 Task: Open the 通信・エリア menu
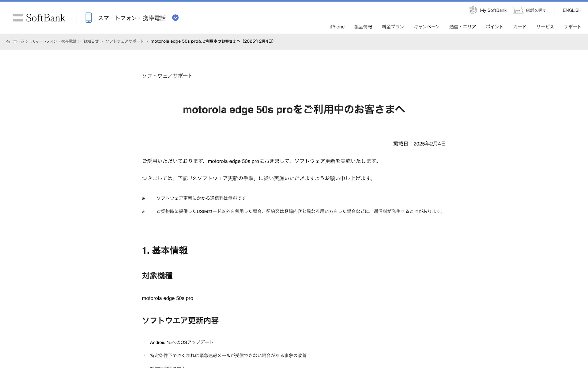(x=462, y=27)
